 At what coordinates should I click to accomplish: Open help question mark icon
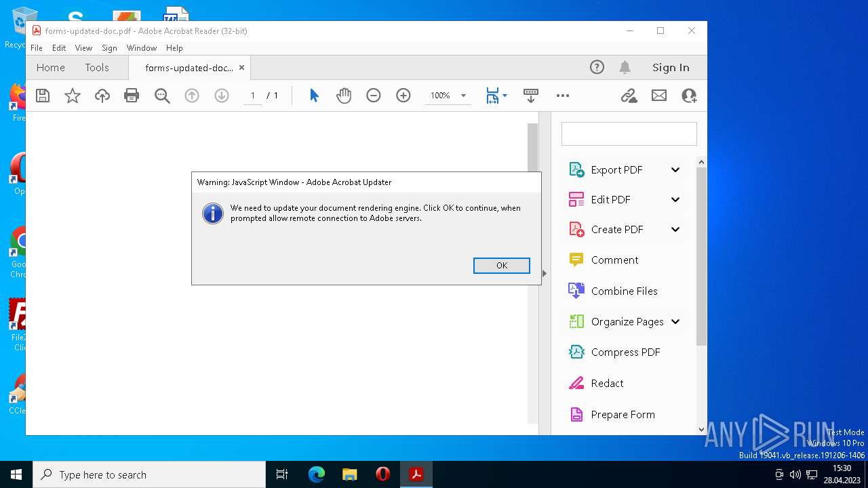[597, 67]
